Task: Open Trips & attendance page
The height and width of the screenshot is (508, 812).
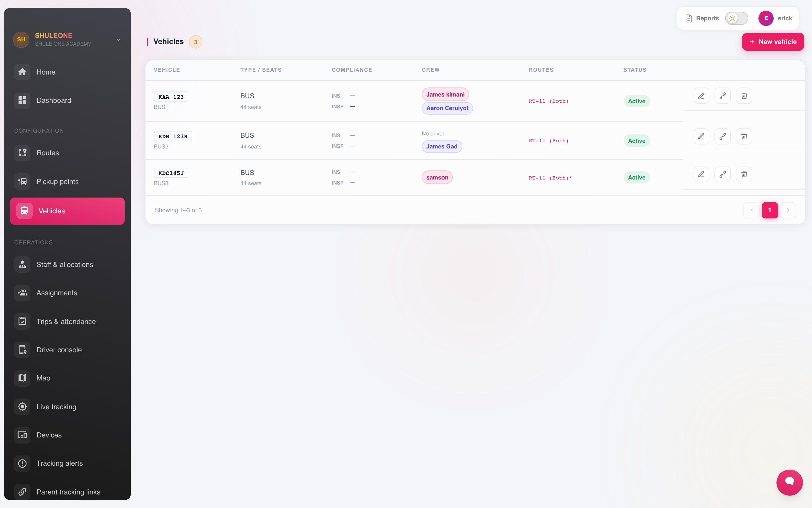Action: click(67, 321)
